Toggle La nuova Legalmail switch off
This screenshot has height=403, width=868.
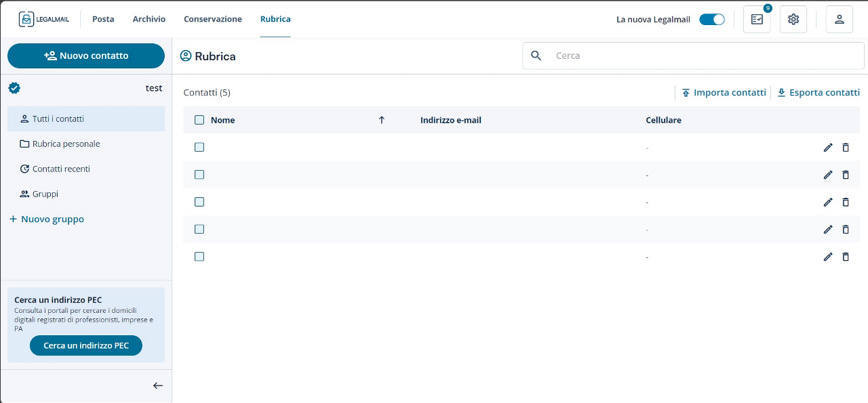coord(712,20)
